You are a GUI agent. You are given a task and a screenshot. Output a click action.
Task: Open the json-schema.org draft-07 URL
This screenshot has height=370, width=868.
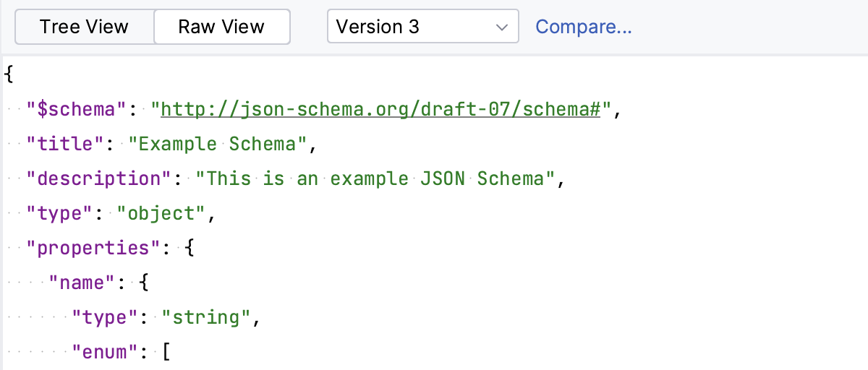pyautogui.click(x=380, y=110)
